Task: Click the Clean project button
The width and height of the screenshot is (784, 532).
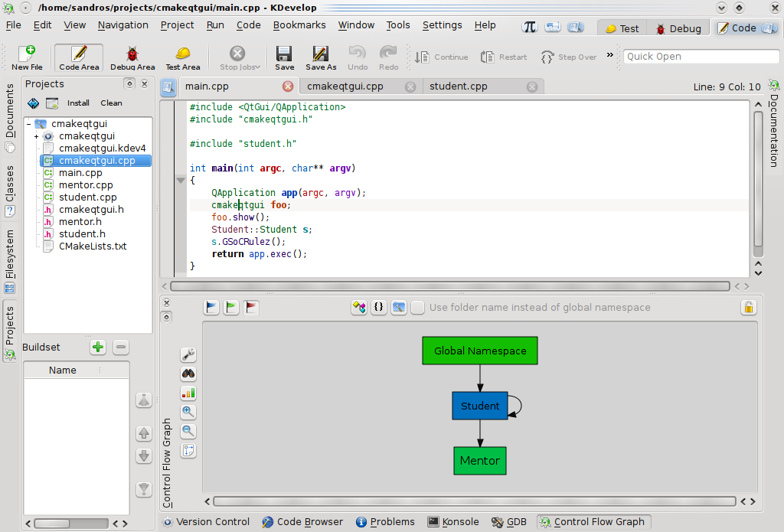Action: pyautogui.click(x=111, y=103)
